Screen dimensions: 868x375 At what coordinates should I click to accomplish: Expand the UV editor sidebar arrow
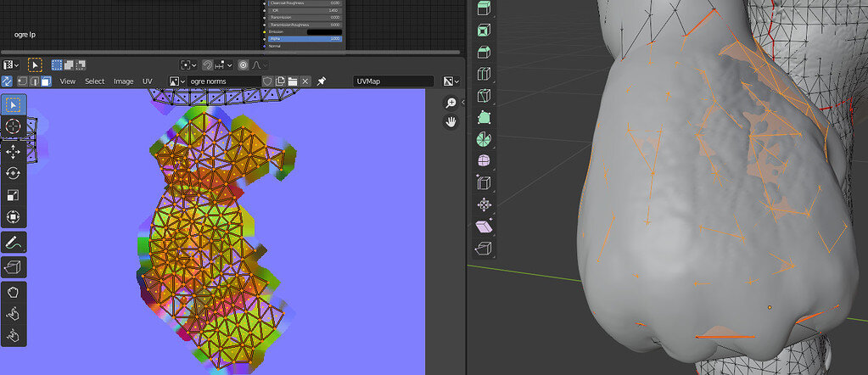462,103
